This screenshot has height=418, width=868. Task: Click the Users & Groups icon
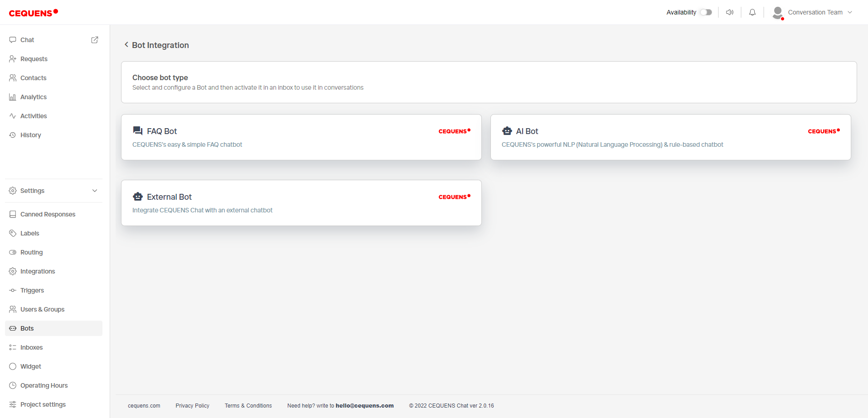(13, 309)
